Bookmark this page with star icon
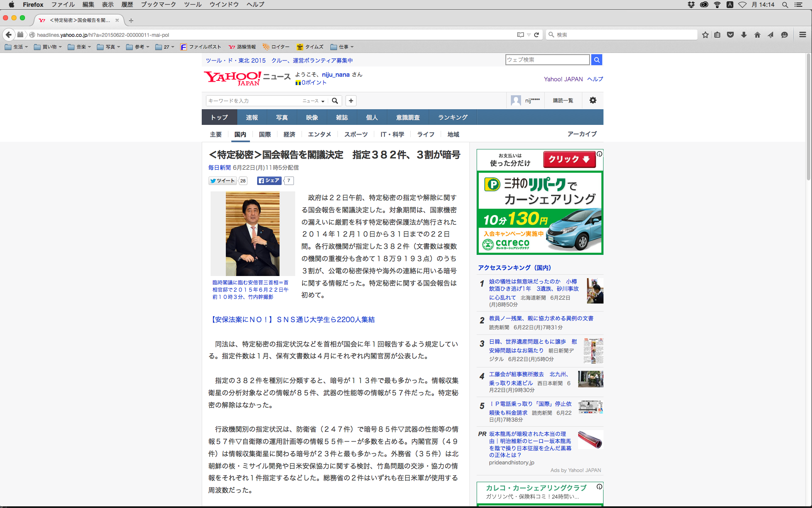The image size is (812, 508). 705,35
